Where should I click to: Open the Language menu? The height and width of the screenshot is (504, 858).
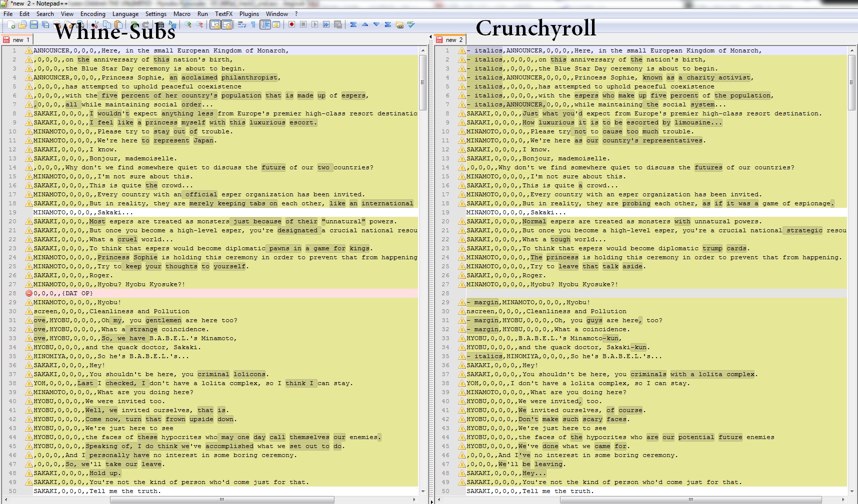[x=125, y=14]
